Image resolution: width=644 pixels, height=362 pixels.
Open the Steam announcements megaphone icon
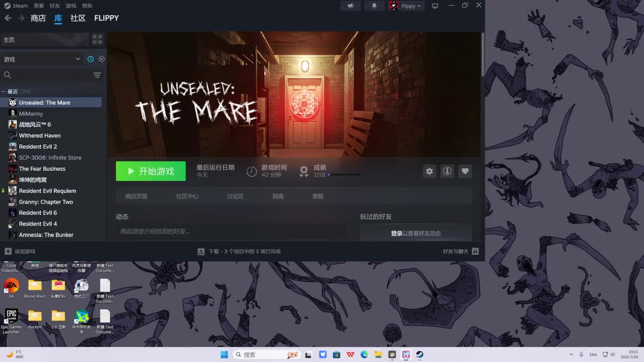pyautogui.click(x=351, y=6)
